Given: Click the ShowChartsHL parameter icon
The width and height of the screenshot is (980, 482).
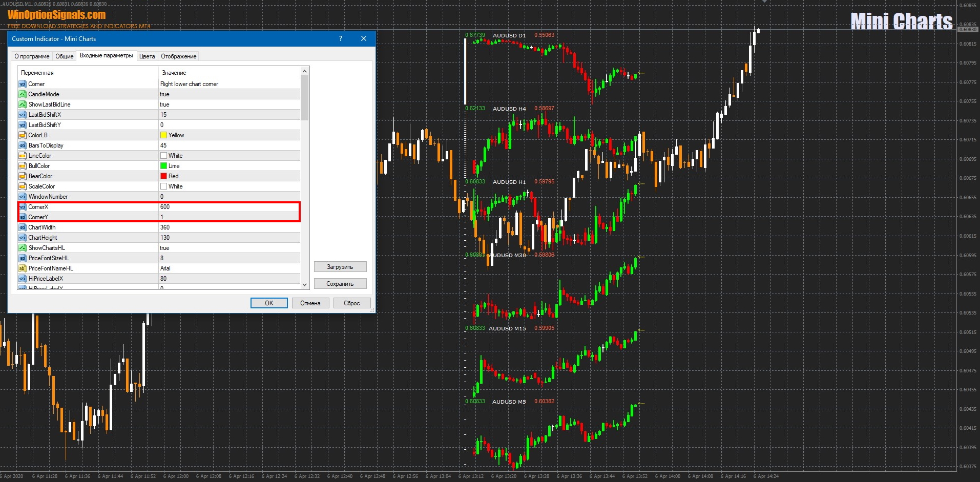Looking at the screenshot, I should [x=23, y=248].
